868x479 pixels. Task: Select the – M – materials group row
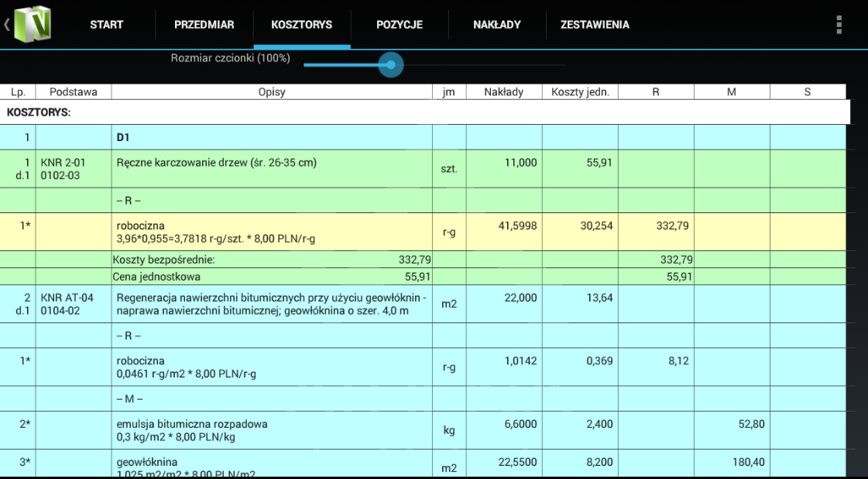tap(423, 398)
